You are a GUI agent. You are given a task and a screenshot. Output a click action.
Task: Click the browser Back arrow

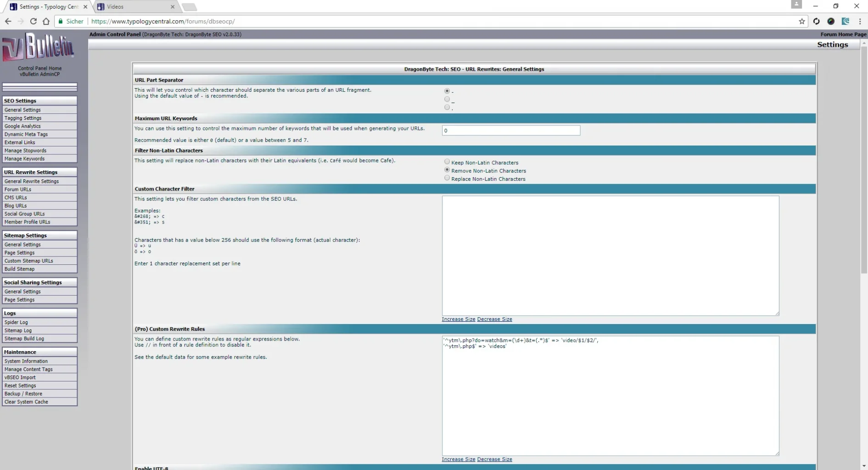pyautogui.click(x=8, y=21)
